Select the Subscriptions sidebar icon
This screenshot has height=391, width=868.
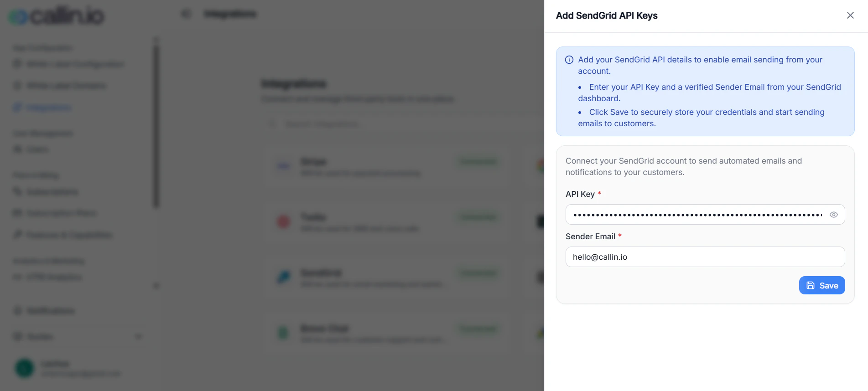tap(17, 192)
